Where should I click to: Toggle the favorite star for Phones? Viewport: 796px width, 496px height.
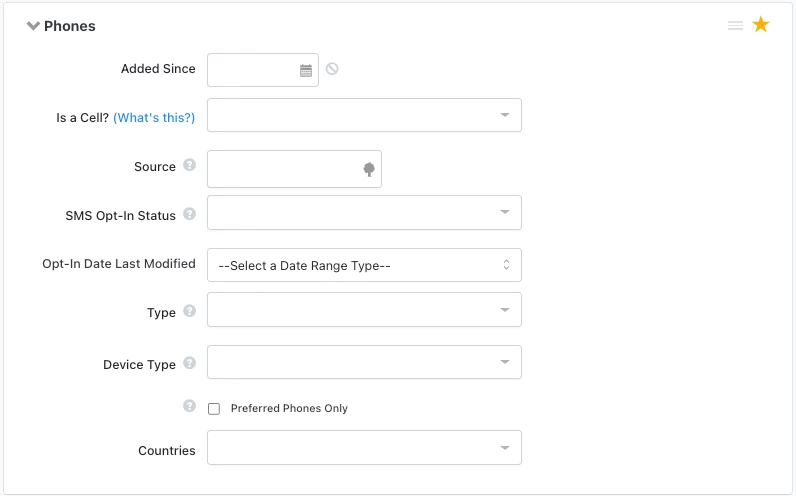(x=760, y=24)
